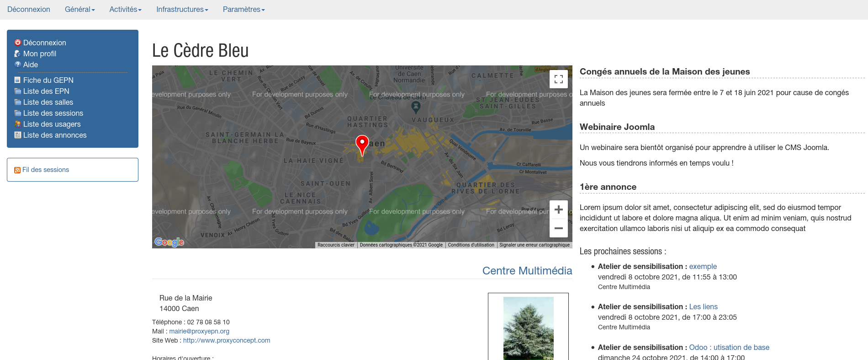The height and width of the screenshot is (360, 868).
Task: Open the Centre Multimédia heading link
Action: tap(527, 271)
